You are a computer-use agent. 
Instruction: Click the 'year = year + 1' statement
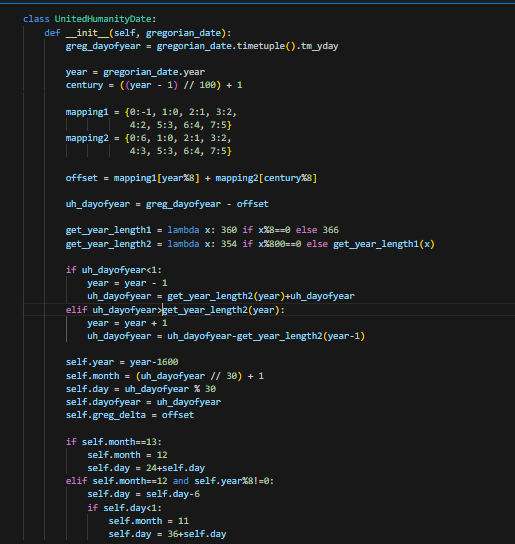click(x=127, y=323)
